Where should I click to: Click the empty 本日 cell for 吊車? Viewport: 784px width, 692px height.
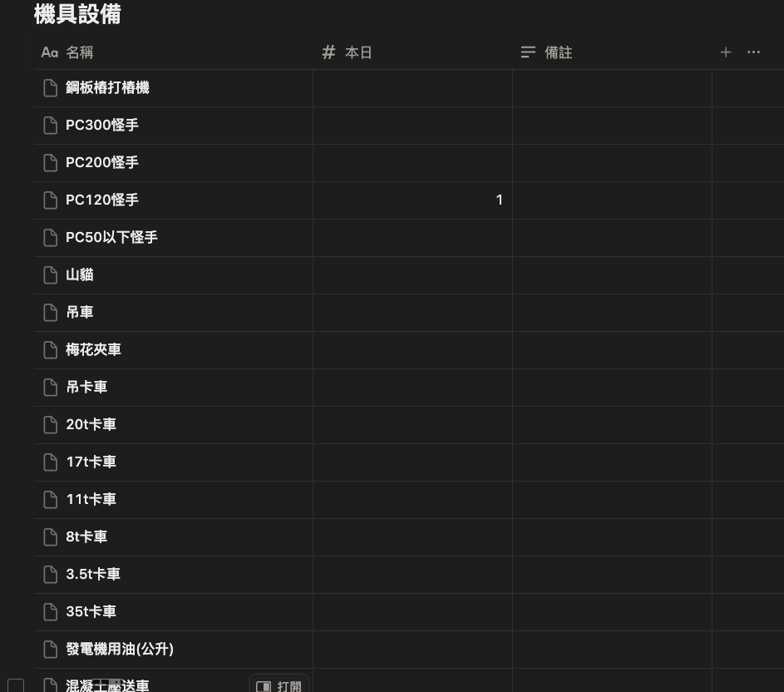(412, 313)
